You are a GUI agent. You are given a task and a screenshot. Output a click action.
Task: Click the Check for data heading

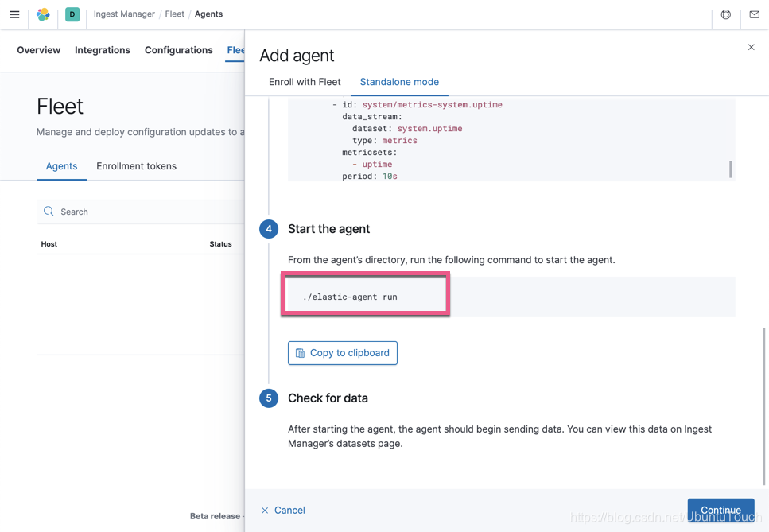pyautogui.click(x=328, y=398)
